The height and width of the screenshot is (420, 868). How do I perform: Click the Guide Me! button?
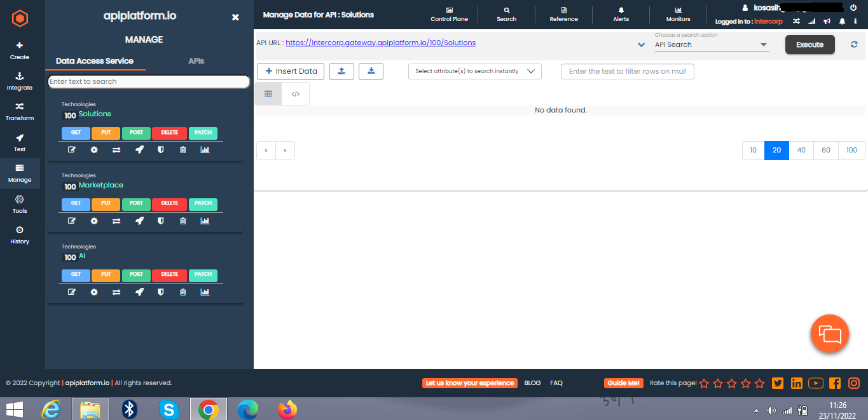[624, 383]
